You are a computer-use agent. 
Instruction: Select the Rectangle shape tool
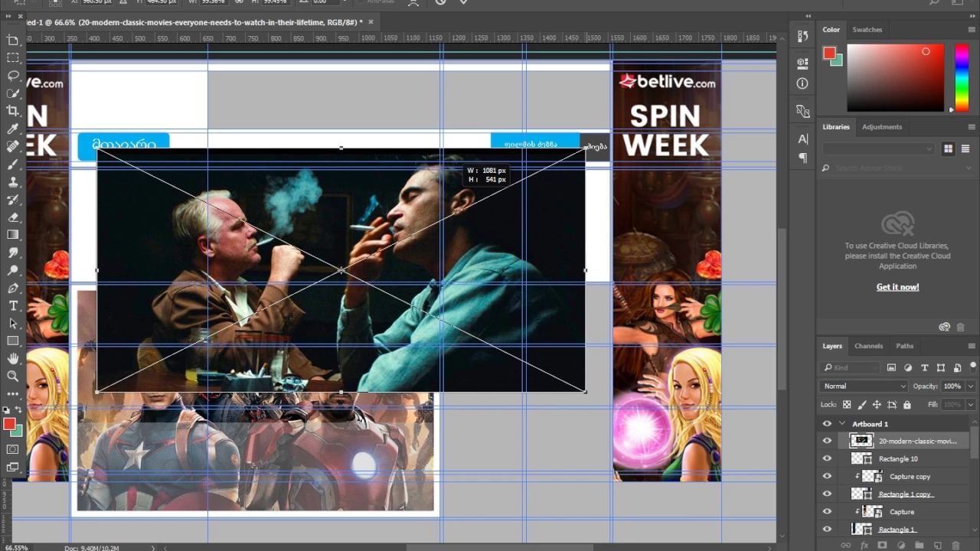[x=13, y=341]
